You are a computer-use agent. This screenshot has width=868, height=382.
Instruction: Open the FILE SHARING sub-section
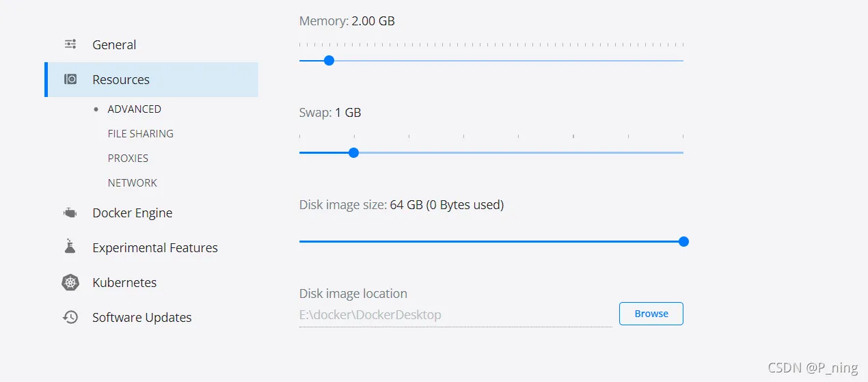pyautogui.click(x=141, y=134)
